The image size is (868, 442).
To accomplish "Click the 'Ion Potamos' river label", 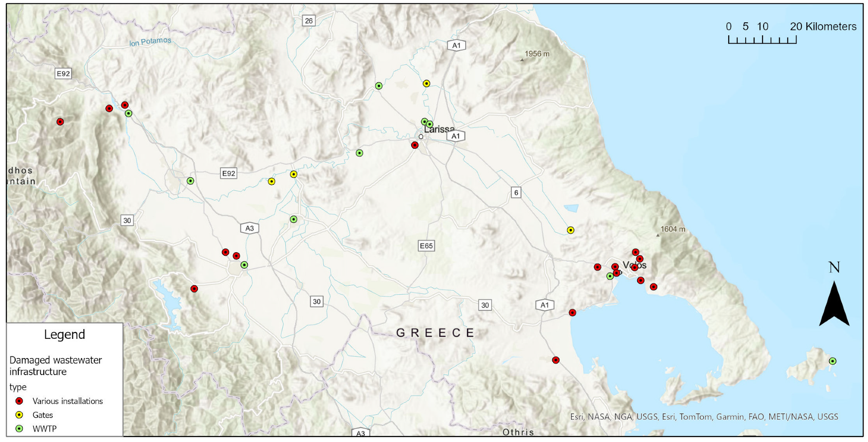I will (x=150, y=42).
